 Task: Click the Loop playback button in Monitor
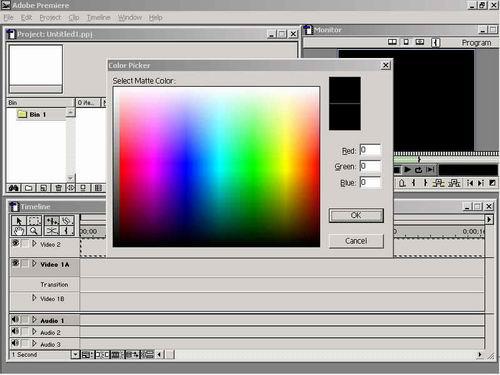click(x=419, y=170)
